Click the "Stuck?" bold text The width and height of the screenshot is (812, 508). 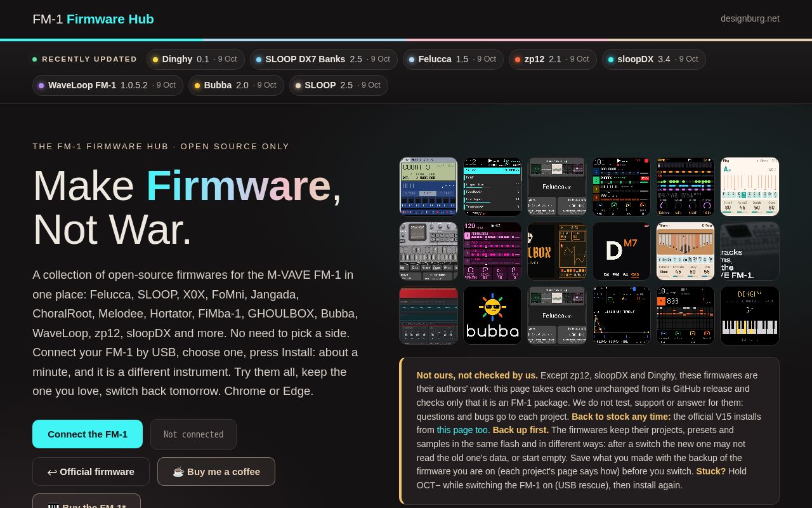(x=710, y=471)
